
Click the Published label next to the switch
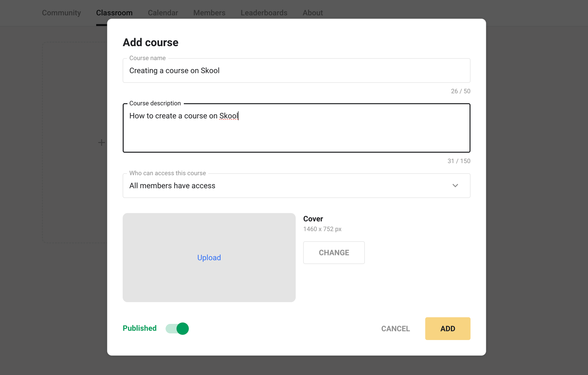[139, 328]
